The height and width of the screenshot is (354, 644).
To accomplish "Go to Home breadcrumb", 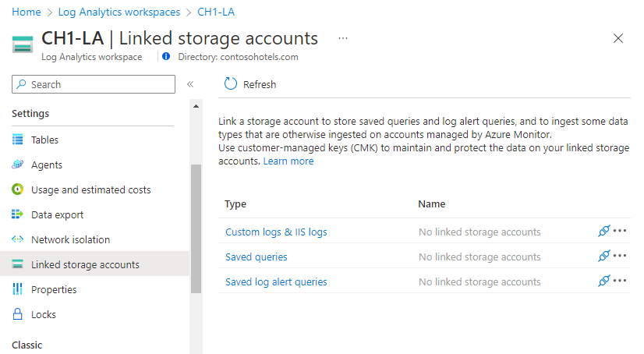I will [27, 12].
